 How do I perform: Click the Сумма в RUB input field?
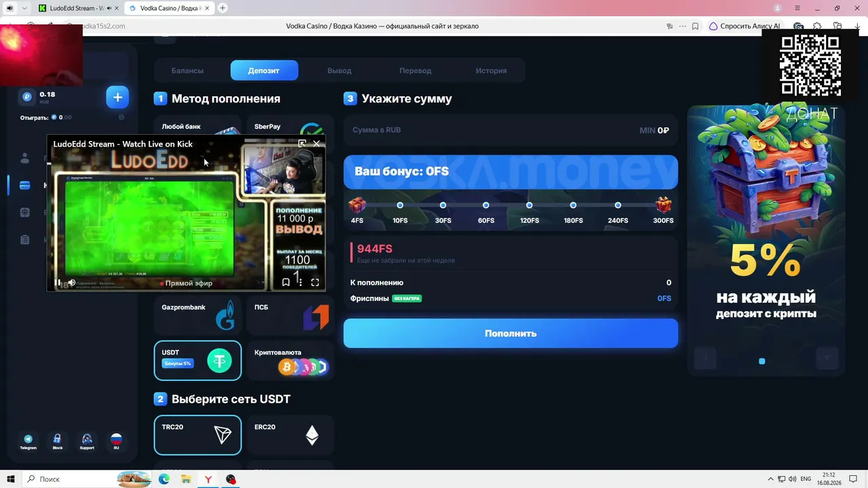[x=511, y=130]
